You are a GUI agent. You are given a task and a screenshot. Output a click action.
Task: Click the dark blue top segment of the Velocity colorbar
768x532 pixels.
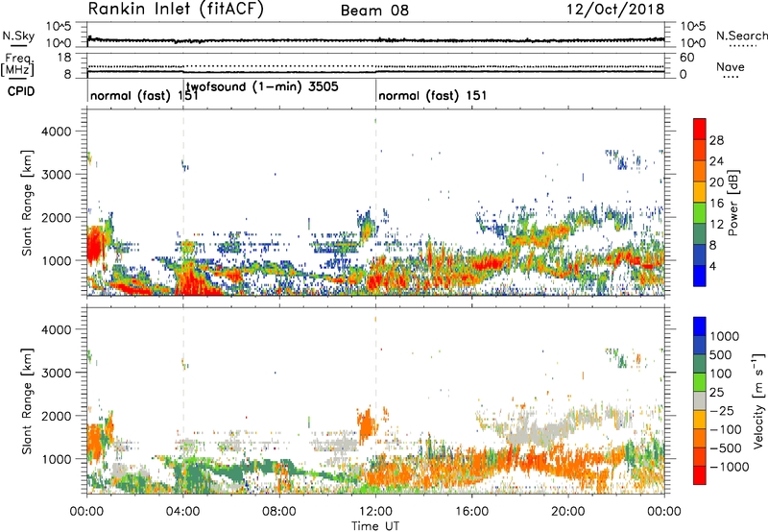(700, 326)
